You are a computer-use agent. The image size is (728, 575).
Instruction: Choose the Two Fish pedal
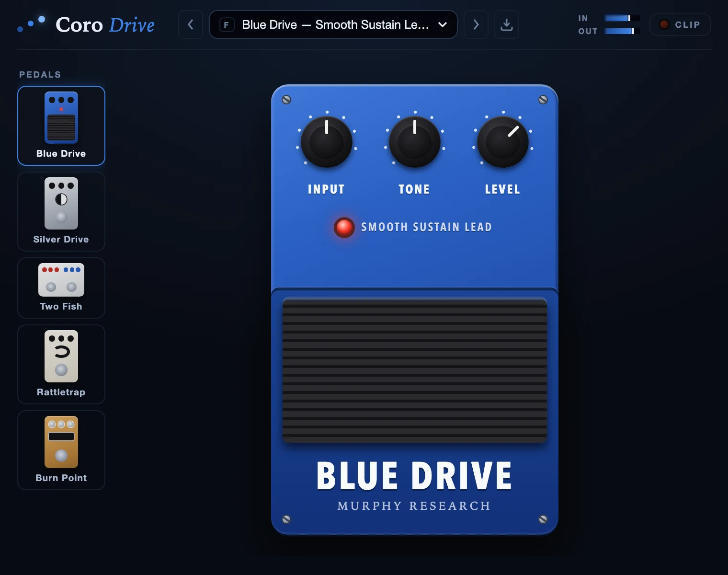pyautogui.click(x=61, y=288)
